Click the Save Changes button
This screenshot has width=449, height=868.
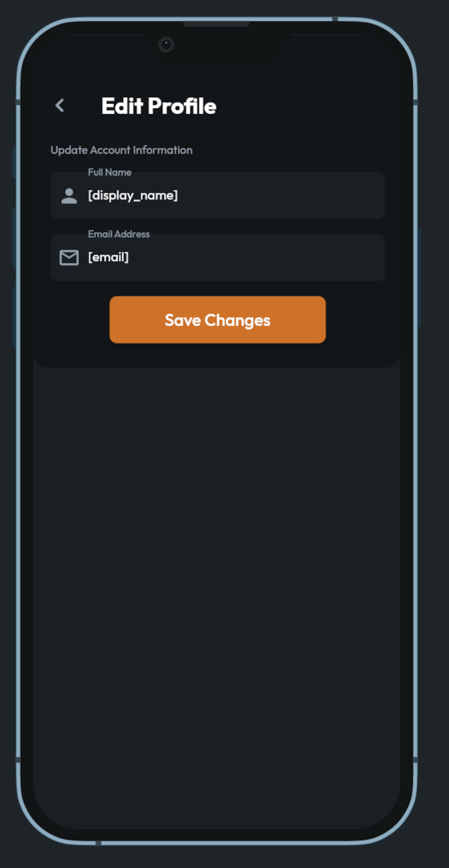[217, 320]
